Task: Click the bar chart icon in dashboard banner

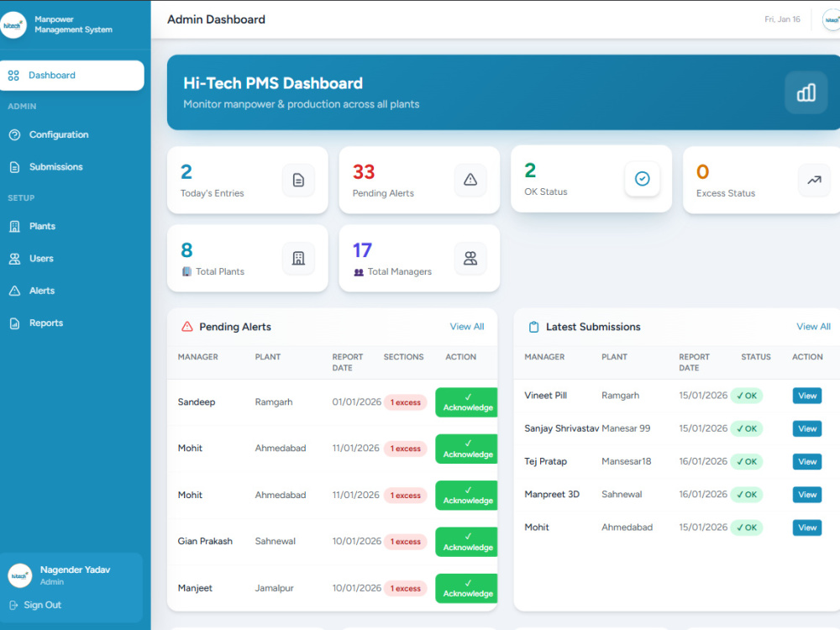Action: (806, 92)
